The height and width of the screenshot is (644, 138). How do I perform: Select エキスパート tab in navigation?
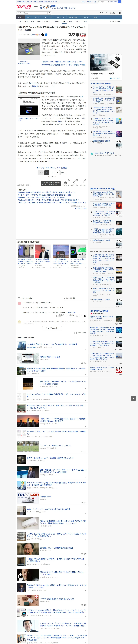[x=48, y=17]
